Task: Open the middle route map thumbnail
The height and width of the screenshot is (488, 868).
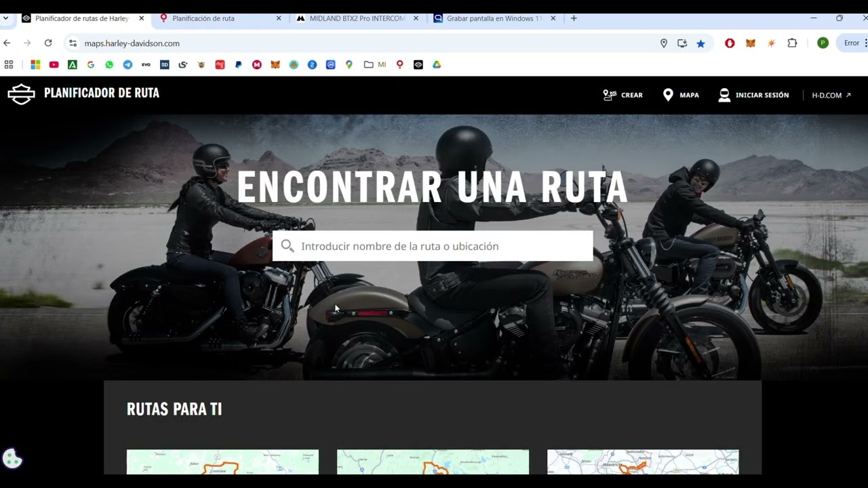Action: [x=433, y=462]
